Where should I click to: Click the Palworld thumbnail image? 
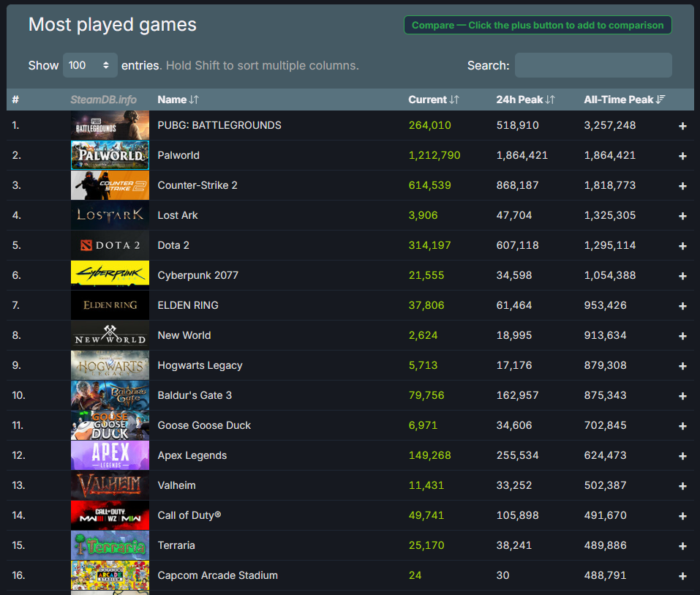[110, 155]
